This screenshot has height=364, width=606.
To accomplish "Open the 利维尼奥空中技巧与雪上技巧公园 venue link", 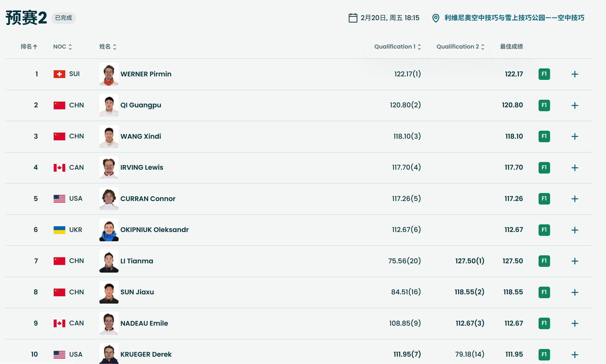I will [x=514, y=18].
